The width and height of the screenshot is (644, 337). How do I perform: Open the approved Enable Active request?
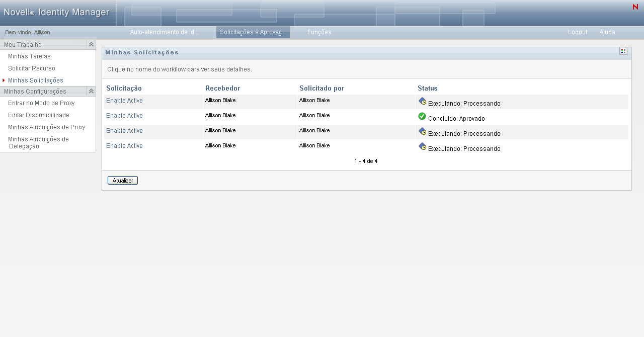(x=124, y=116)
